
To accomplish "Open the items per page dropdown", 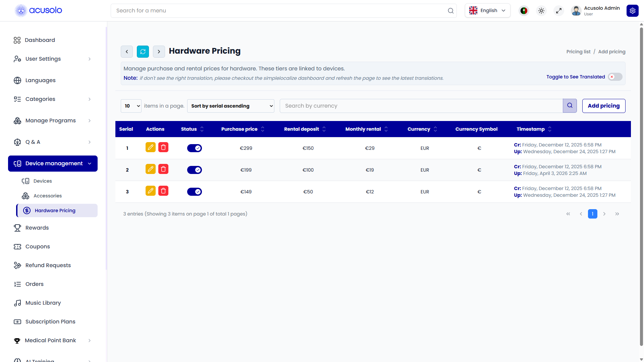I will coord(131,106).
